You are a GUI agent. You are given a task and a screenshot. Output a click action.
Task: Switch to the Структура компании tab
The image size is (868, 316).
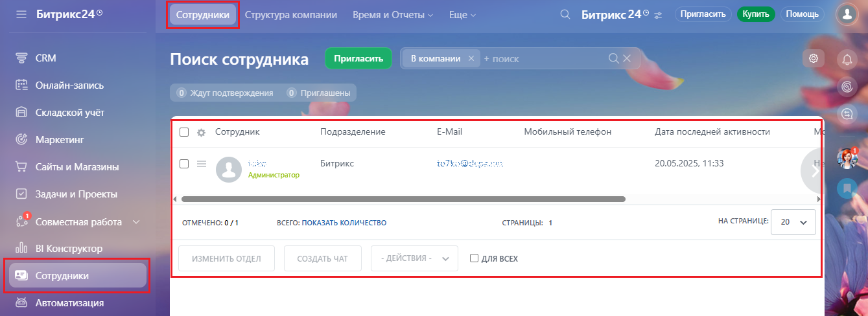click(291, 14)
